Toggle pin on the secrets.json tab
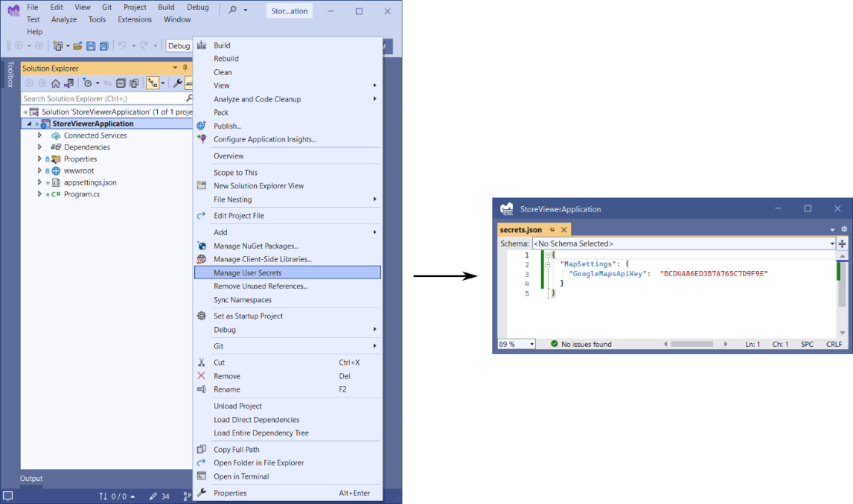 [x=552, y=230]
